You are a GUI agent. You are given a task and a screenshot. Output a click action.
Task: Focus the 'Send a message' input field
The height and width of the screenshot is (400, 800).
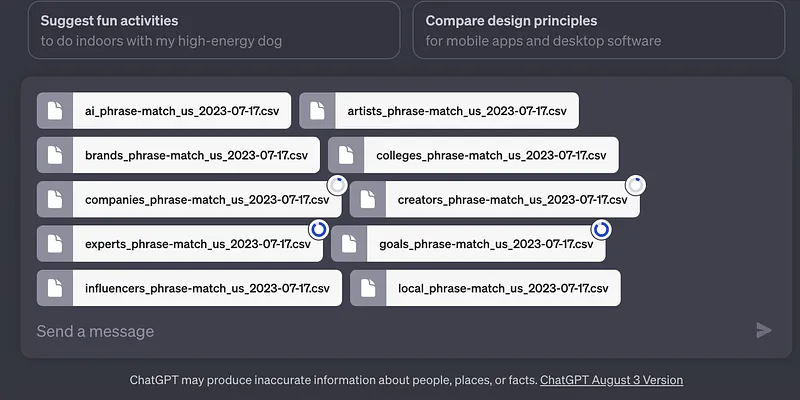[393, 331]
